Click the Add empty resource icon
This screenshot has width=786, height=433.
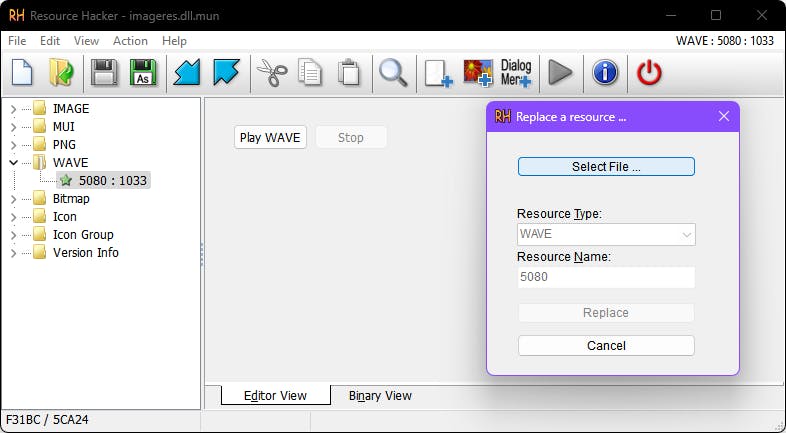(438, 74)
